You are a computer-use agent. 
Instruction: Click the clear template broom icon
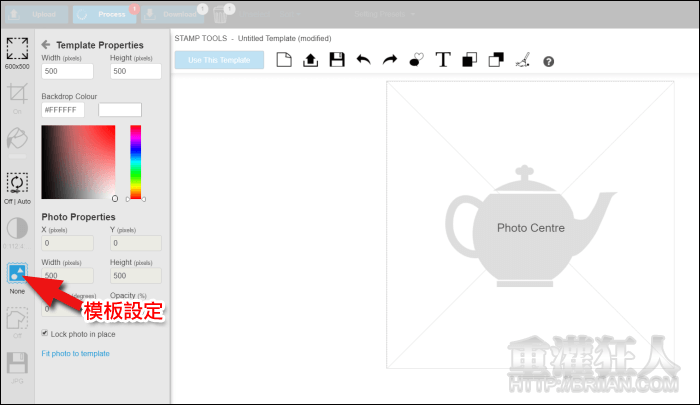pos(521,60)
